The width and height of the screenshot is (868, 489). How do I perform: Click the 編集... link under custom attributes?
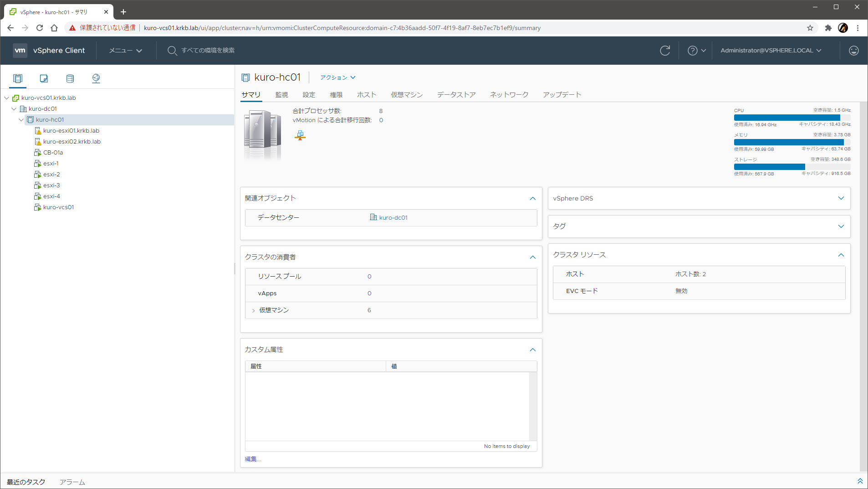coord(253,459)
